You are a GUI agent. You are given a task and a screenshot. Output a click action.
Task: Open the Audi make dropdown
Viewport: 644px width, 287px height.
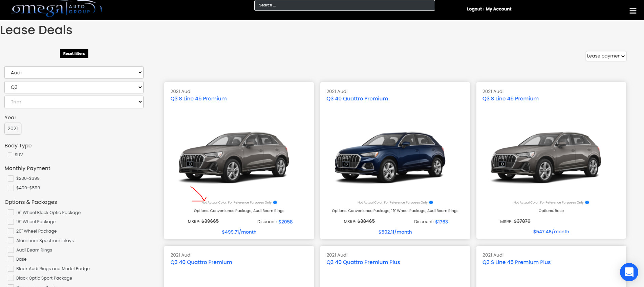74,73
